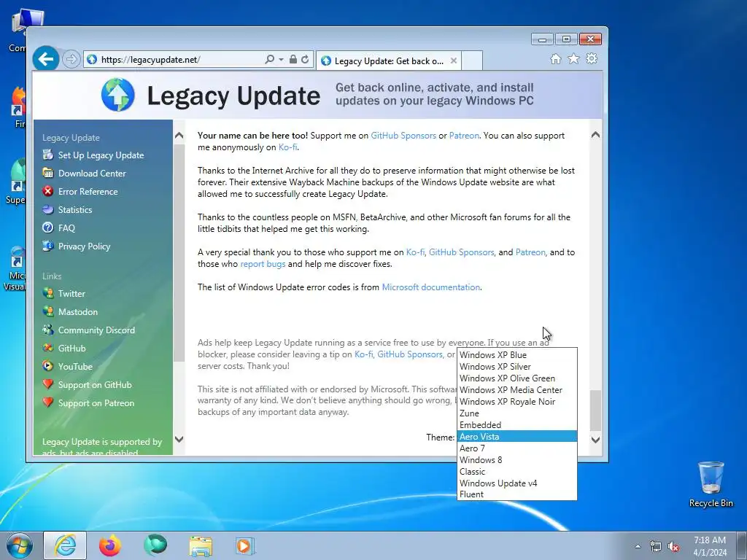Click sidebar scroll down arrow
This screenshot has width=747, height=560.
(x=179, y=439)
